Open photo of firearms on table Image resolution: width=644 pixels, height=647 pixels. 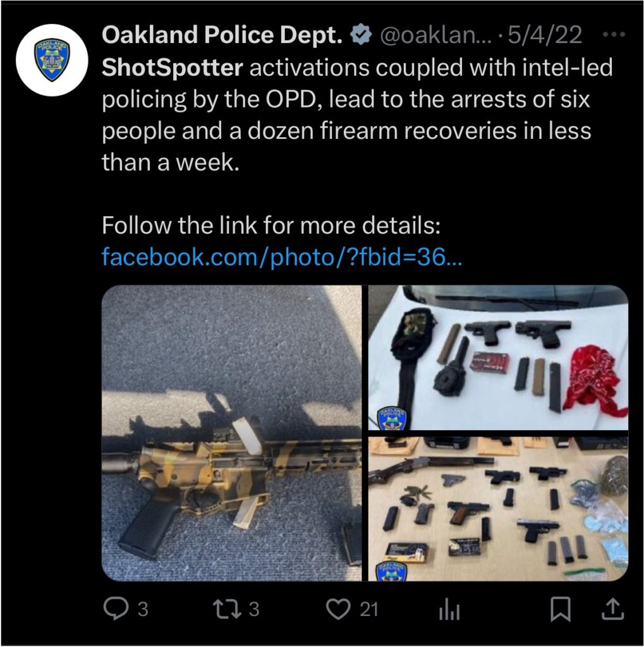tap(498, 509)
